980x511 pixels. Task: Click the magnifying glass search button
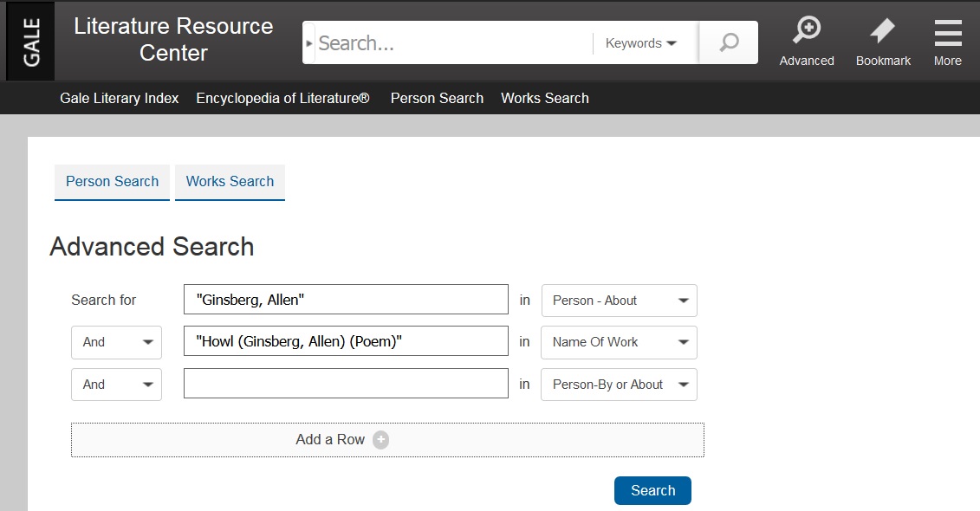(x=728, y=42)
